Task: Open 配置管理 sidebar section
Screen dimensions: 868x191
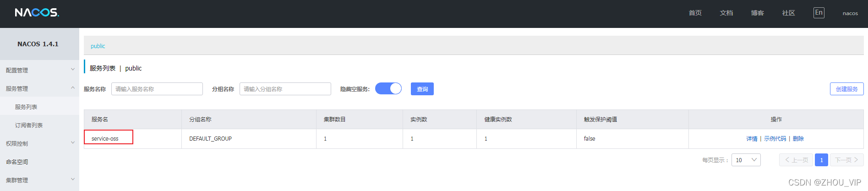Action: pos(17,70)
